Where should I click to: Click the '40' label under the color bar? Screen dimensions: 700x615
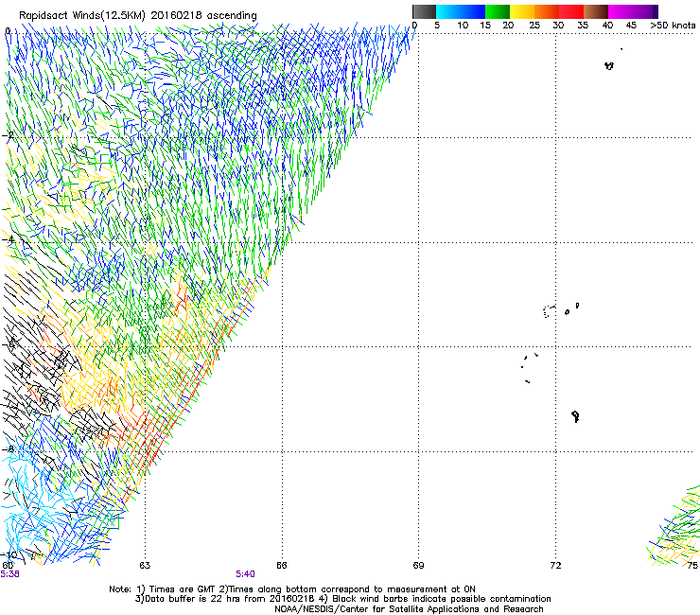pyautogui.click(x=607, y=26)
